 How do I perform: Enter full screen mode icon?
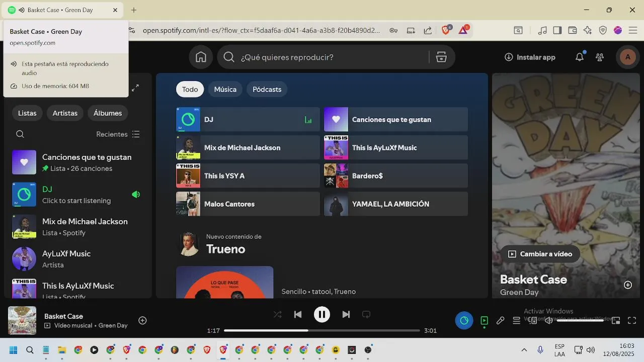click(x=632, y=320)
